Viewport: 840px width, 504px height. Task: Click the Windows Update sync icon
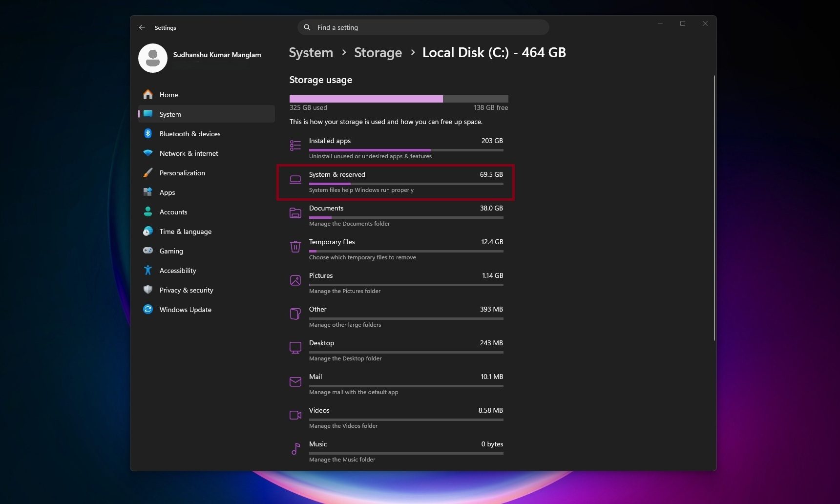[148, 309]
